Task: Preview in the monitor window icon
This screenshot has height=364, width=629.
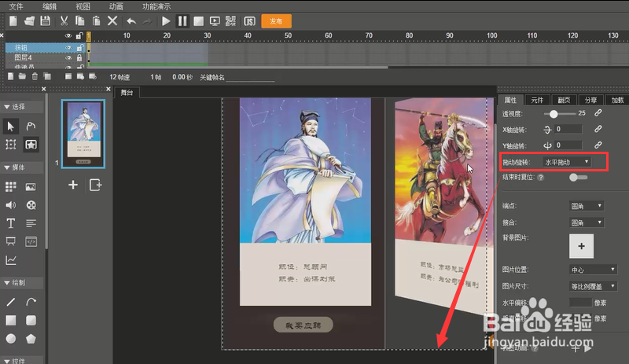Action: pos(215,21)
